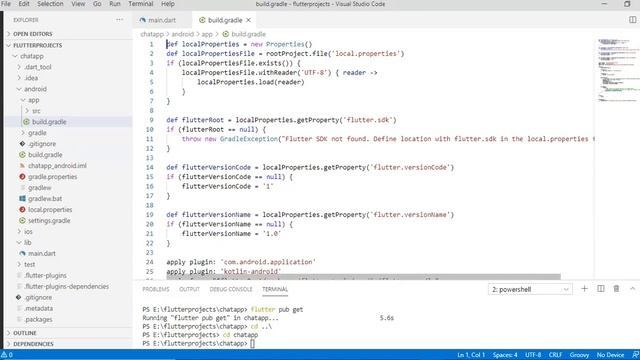The height and width of the screenshot is (360, 640).
Task: Open gradle.properties file
Action: point(52,177)
